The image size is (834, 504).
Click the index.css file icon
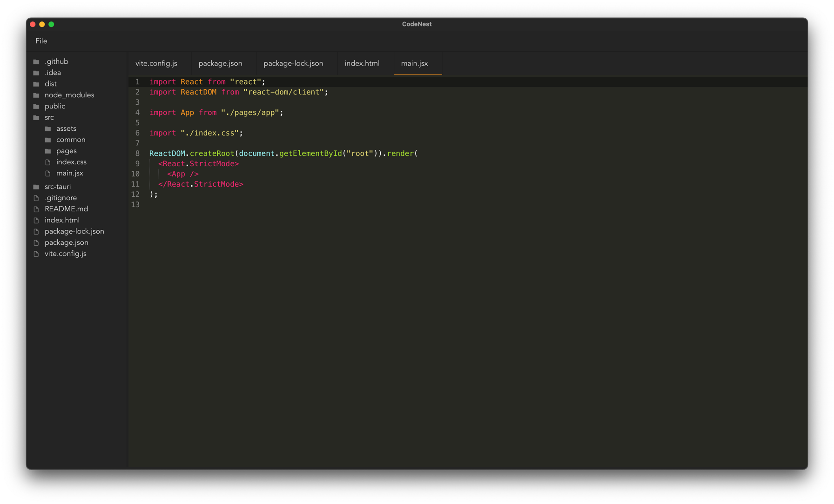click(x=48, y=162)
